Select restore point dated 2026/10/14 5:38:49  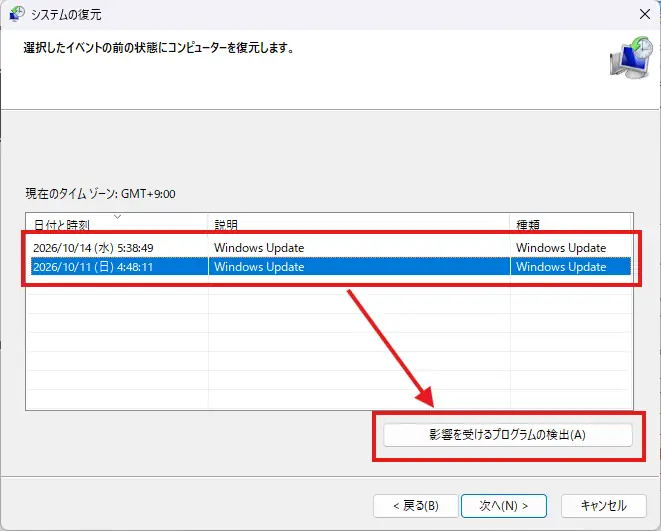coord(331,248)
